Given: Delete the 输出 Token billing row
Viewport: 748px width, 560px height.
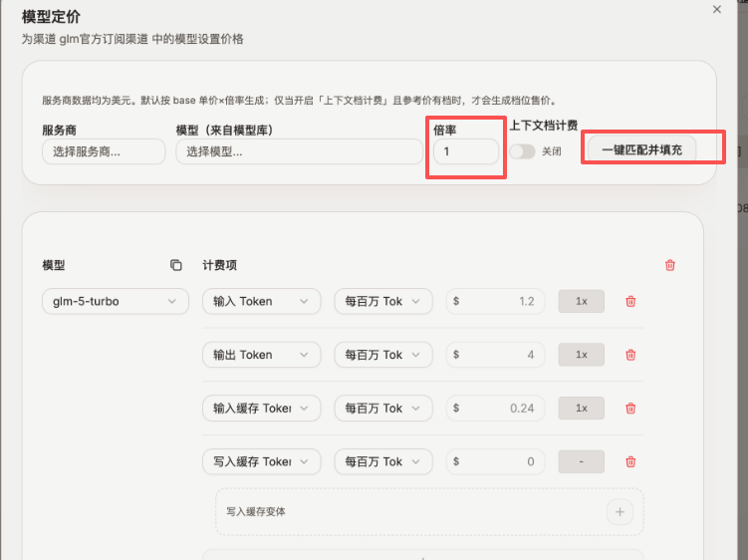Looking at the screenshot, I should point(630,355).
